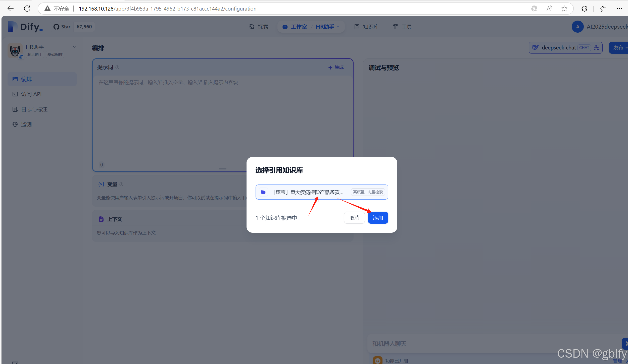Screen dimensions: 628x364
Task: Click 提示词 help question icon
Action: click(x=117, y=67)
